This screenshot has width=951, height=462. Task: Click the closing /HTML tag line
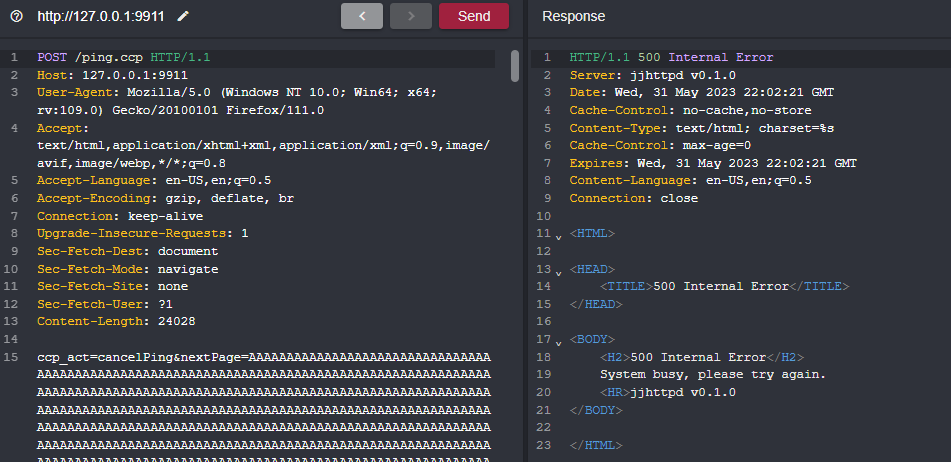(x=596, y=445)
